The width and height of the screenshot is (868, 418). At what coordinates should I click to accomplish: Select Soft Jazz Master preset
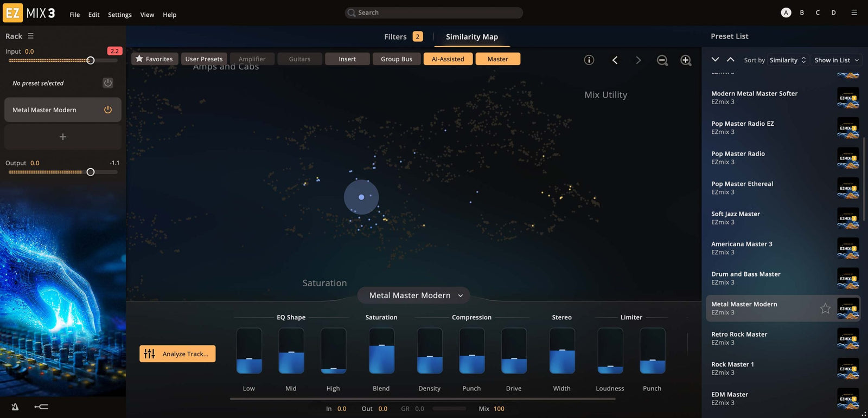pyautogui.click(x=784, y=218)
